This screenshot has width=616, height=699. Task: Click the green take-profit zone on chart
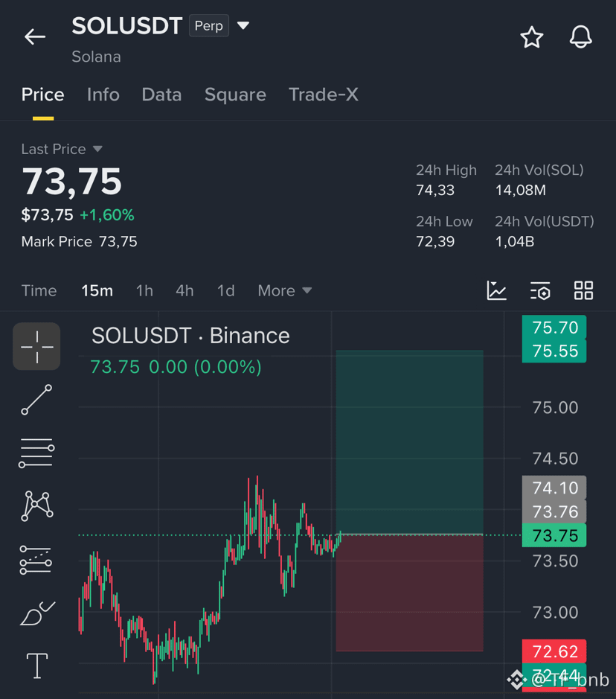(x=409, y=442)
